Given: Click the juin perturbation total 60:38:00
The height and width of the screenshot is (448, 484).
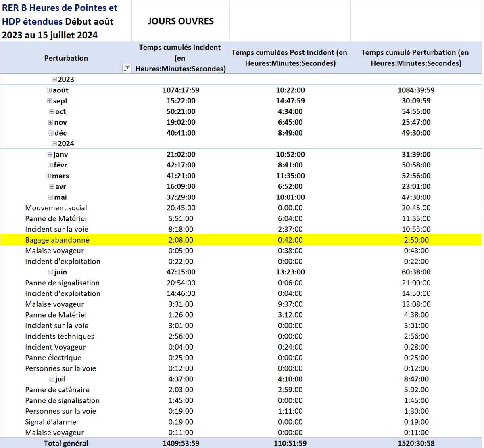Looking at the screenshot, I should click(416, 272).
